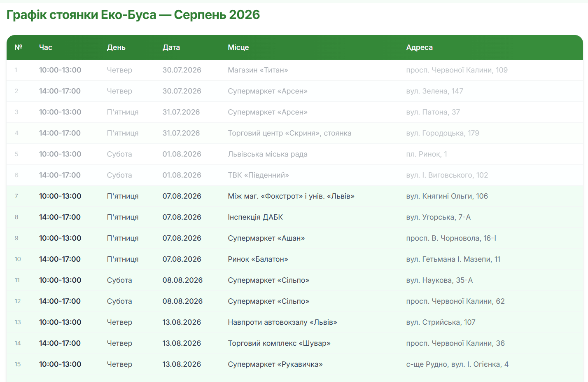This screenshot has width=588, height=382.
Task: Select time 14:00-17:00 in the ТВК «Південний» row
Action: [x=60, y=175]
